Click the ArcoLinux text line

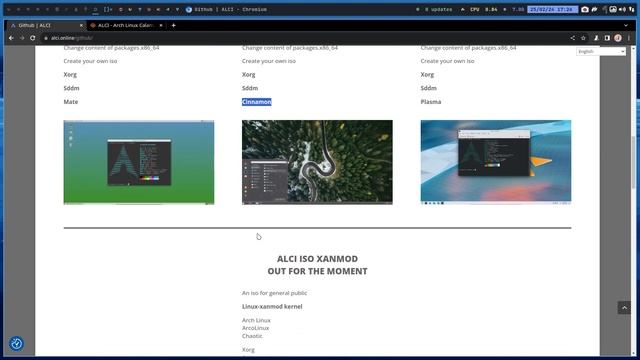[x=256, y=328]
